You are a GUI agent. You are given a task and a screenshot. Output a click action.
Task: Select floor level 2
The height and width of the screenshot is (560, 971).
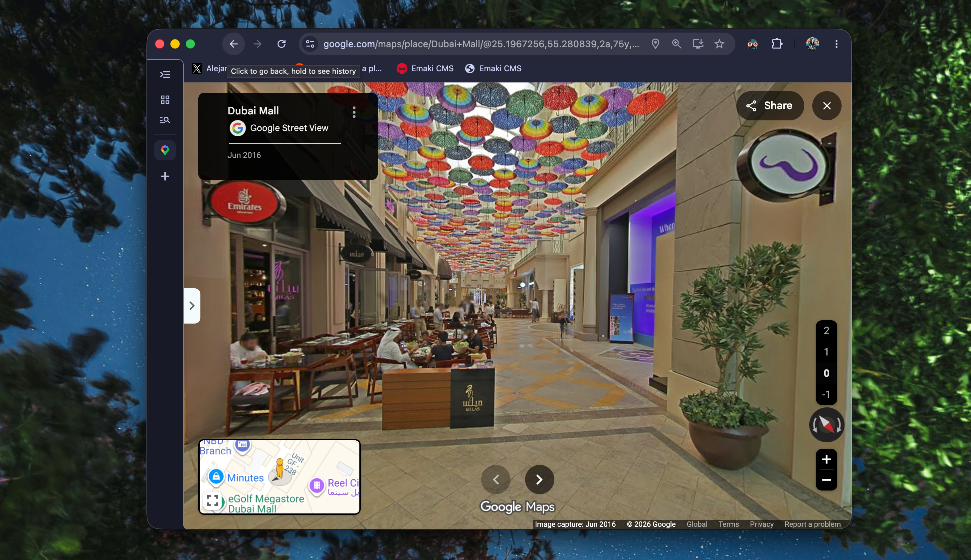tap(826, 331)
